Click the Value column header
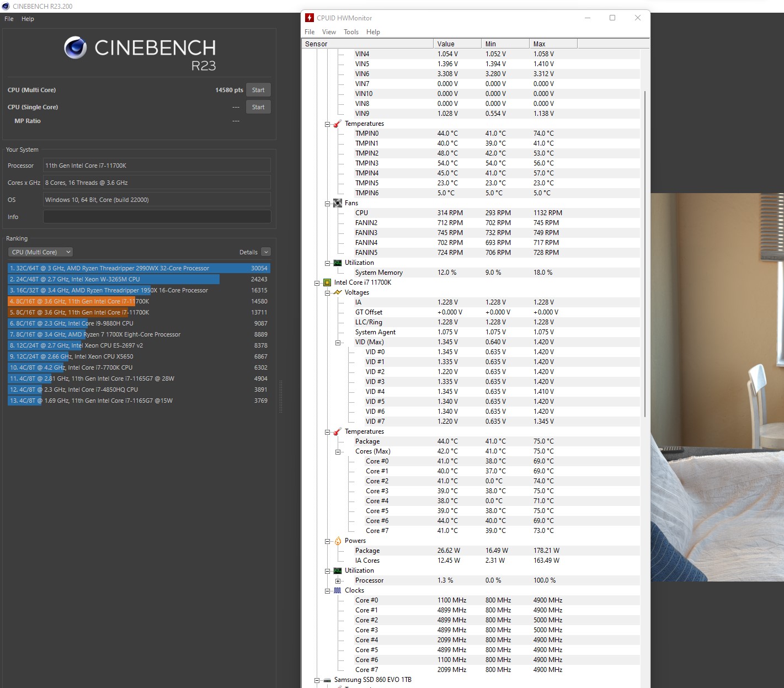The height and width of the screenshot is (688, 784). (457, 44)
